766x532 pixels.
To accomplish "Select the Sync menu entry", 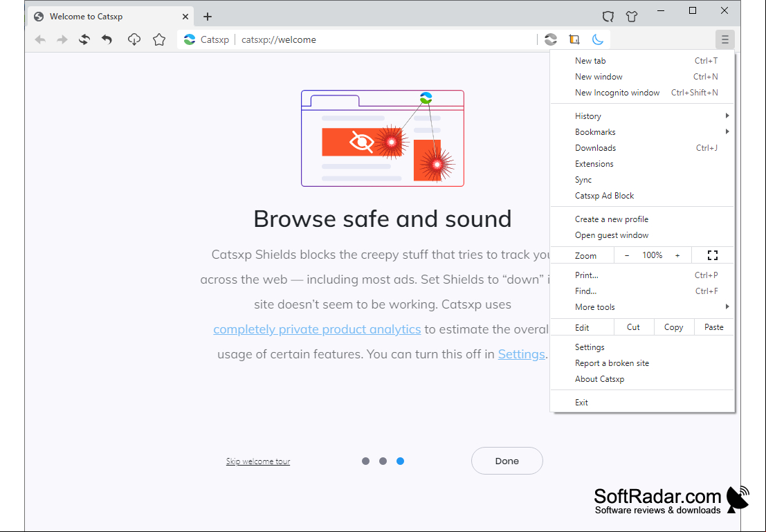I will (642, 180).
